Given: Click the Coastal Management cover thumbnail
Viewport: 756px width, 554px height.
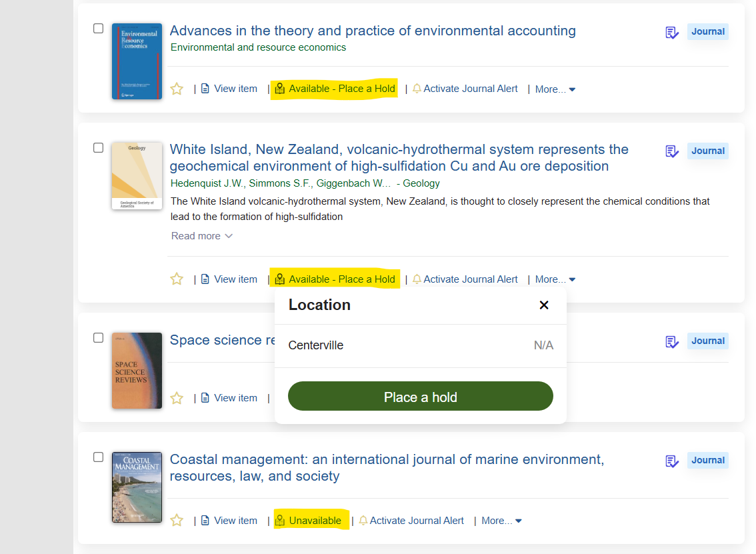Looking at the screenshot, I should (137, 487).
